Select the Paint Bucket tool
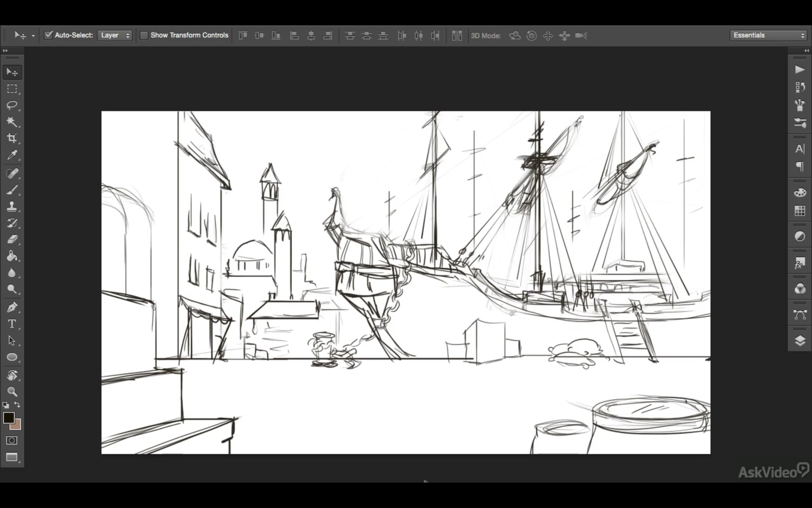 12,256
